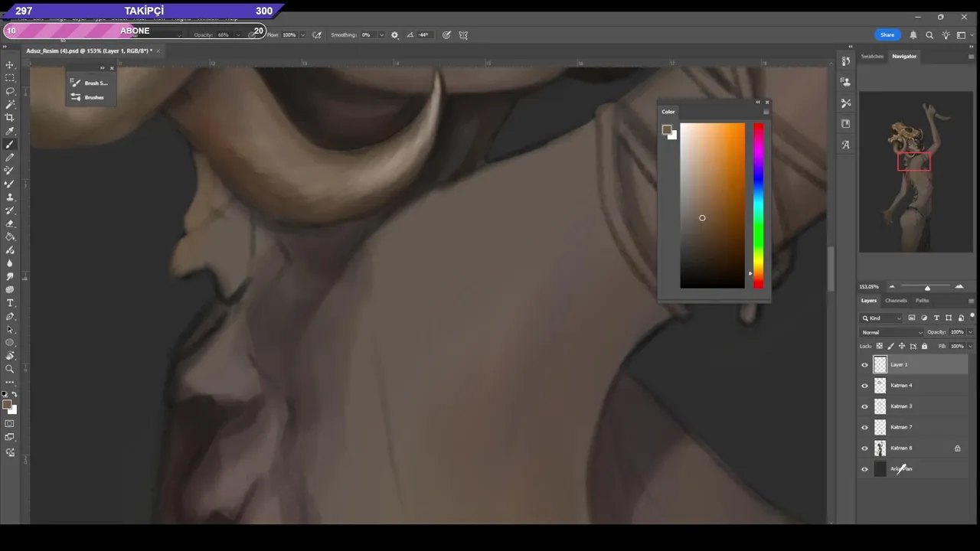Select the Pencil tool
The height and width of the screenshot is (551, 980).
pos(10,157)
